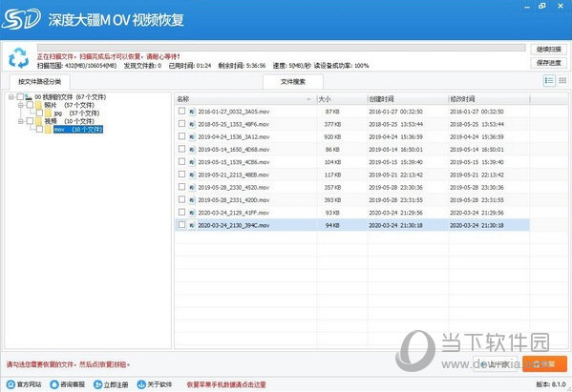Tick the checkbox for 2019-05-21_2213_48EB.mov

[x=181, y=175]
